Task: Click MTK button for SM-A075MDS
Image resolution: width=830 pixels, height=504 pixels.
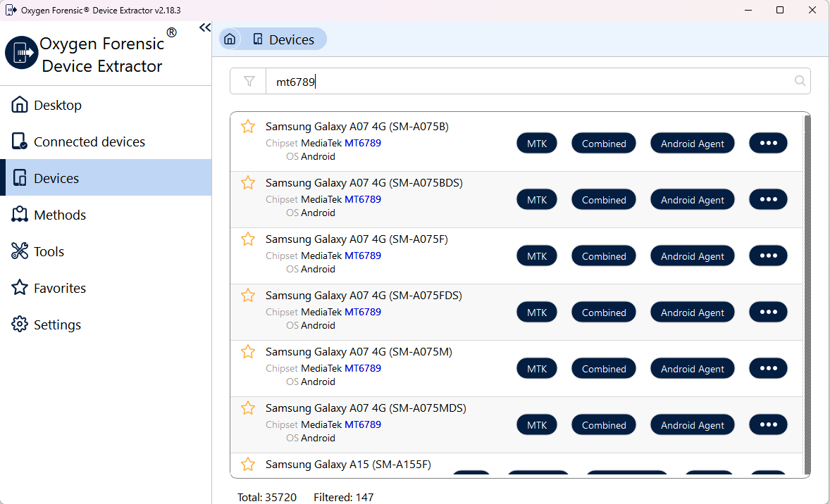Action: 537,425
